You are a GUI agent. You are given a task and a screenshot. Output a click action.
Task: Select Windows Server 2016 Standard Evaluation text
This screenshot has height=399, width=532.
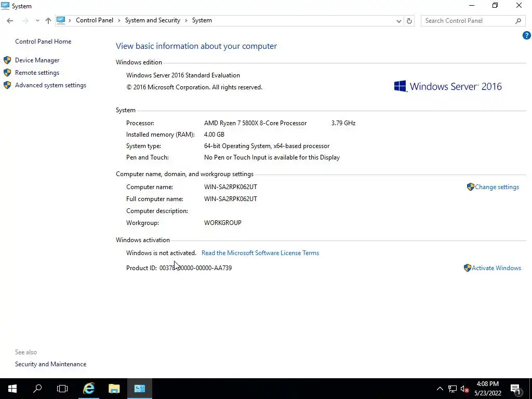pos(183,75)
